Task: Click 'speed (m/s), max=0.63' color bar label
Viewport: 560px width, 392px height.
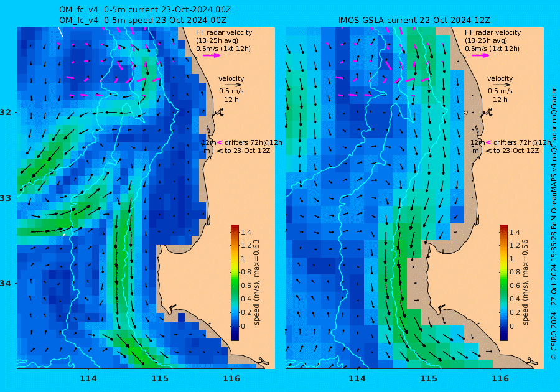Action: 256,282
